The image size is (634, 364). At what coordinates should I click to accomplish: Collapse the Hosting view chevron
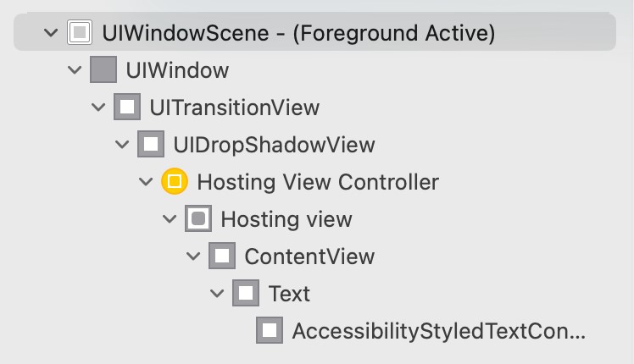point(170,219)
